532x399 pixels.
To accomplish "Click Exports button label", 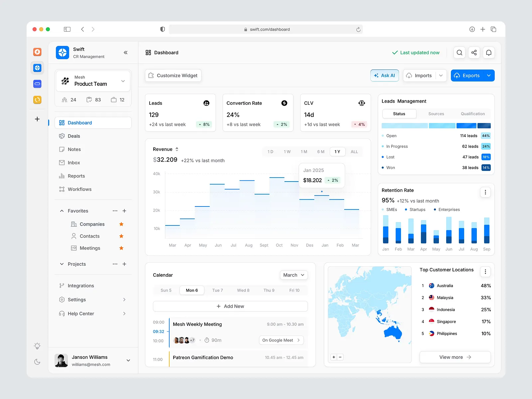I will pos(471,75).
